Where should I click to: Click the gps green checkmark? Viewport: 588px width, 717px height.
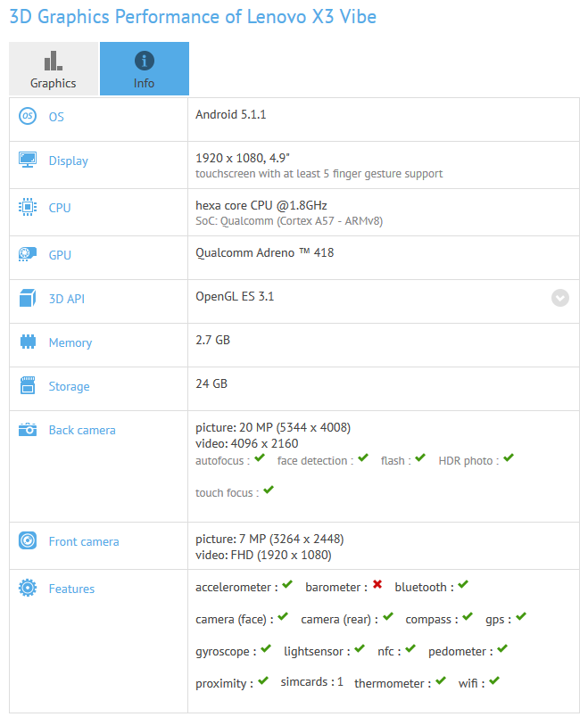click(521, 616)
